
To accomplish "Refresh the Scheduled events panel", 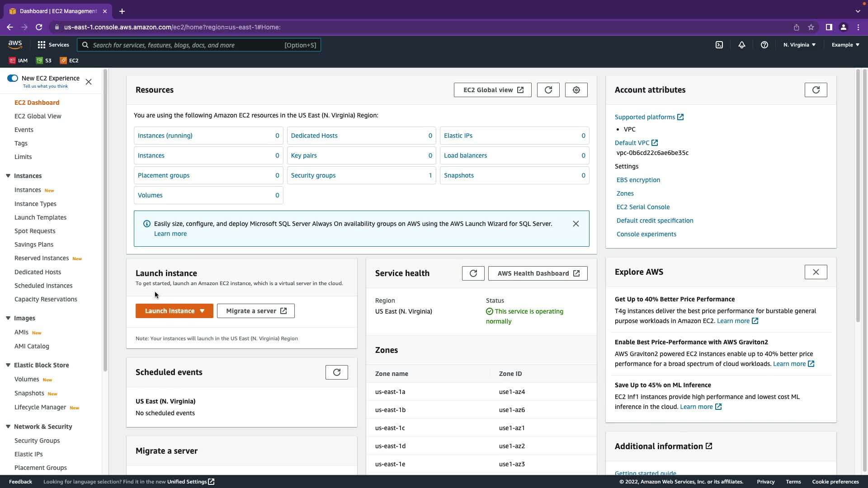I will coord(336,372).
